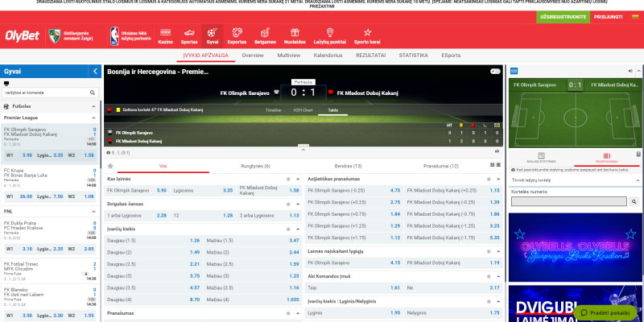Open the statistics chart icon below scoreboard

pyautogui.click(x=497, y=151)
